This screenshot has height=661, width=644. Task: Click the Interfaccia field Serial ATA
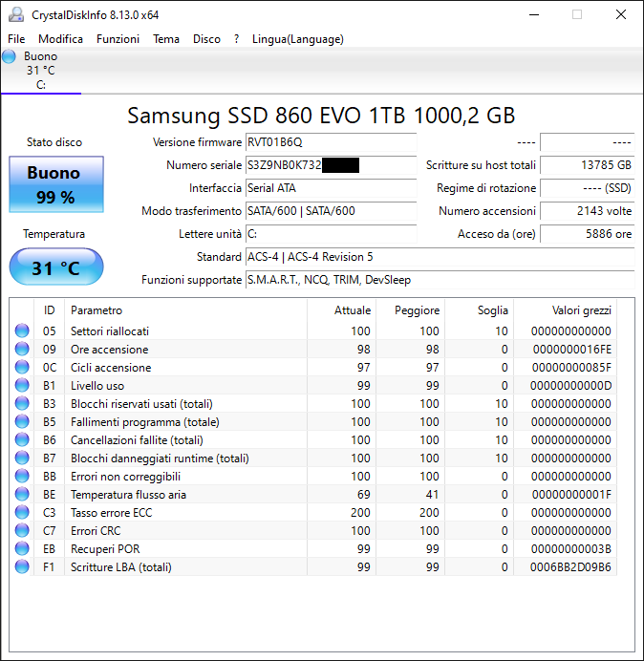point(331,188)
